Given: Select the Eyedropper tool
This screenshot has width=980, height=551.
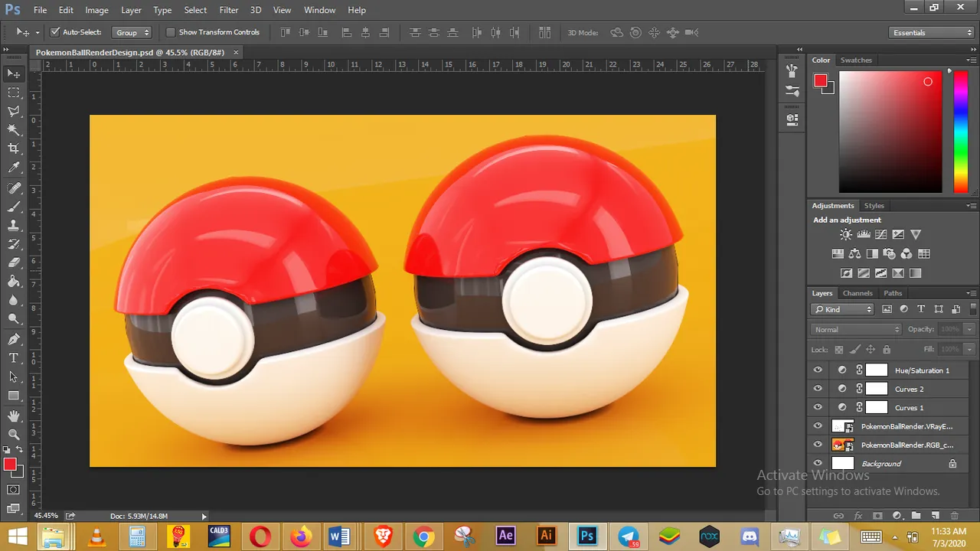Looking at the screenshot, I should (14, 168).
